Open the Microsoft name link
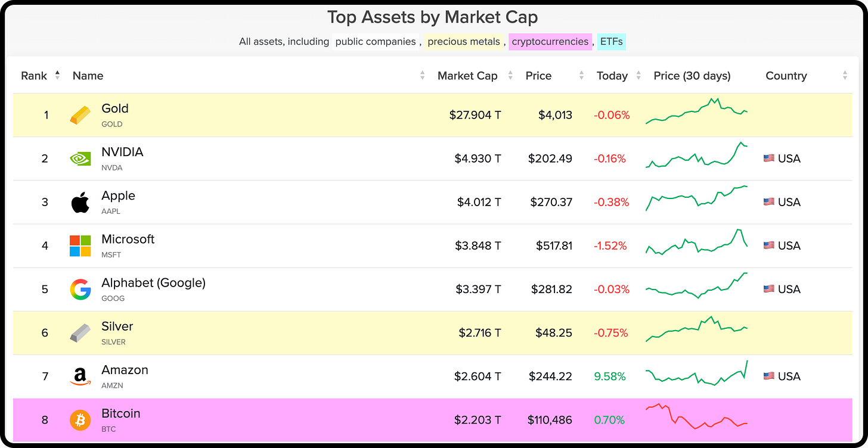 pyautogui.click(x=128, y=239)
